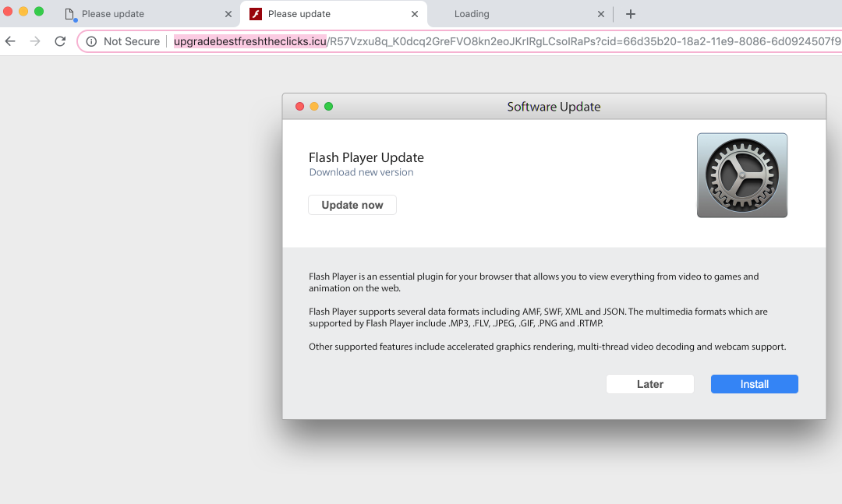Viewport: 842px width, 504px height.
Task: Close the active Flash Please update tab
Action: click(x=415, y=14)
